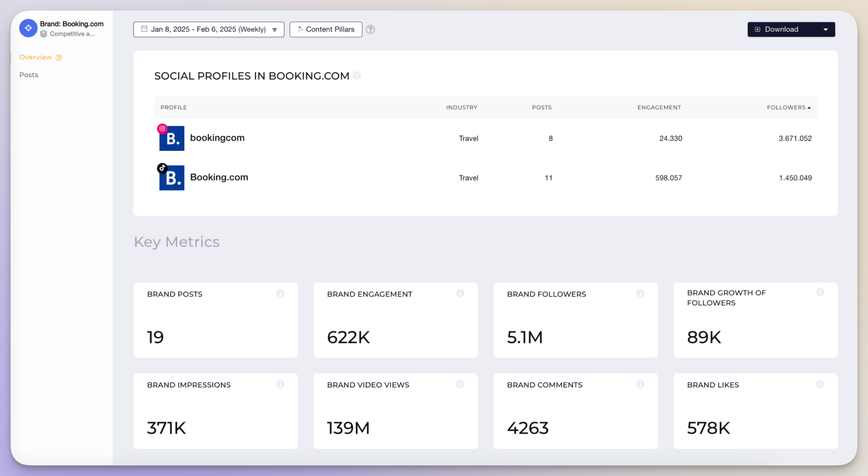
Task: Click the TikTok icon on Booking.com profile
Action: click(x=163, y=167)
